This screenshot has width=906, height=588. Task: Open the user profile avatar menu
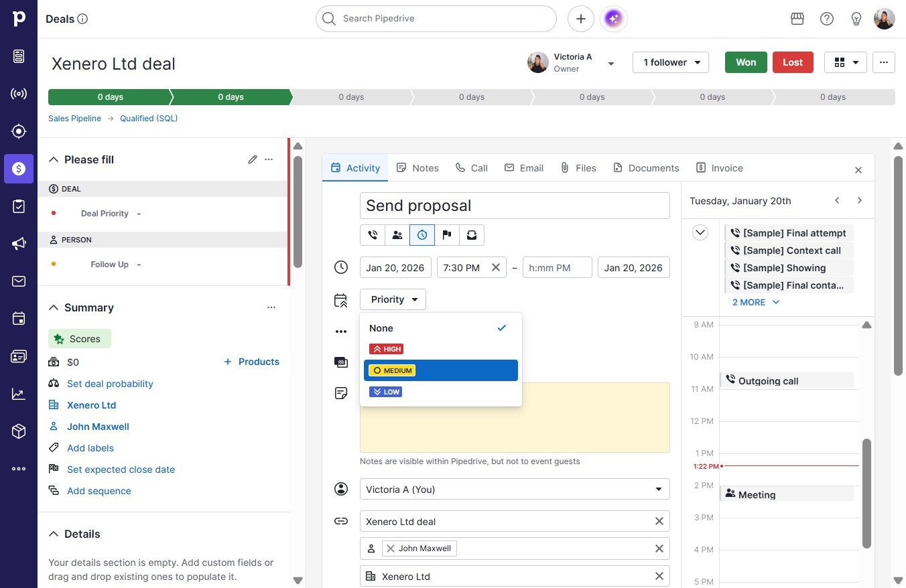pyautogui.click(x=885, y=19)
